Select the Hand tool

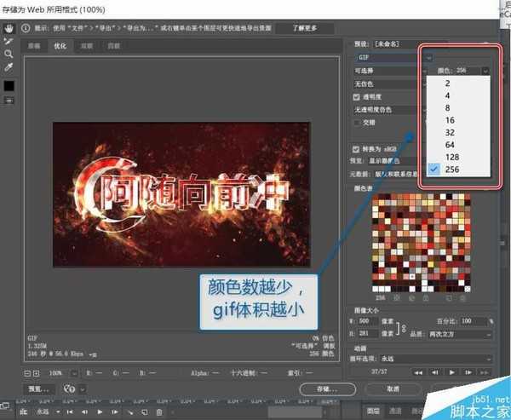point(10,27)
